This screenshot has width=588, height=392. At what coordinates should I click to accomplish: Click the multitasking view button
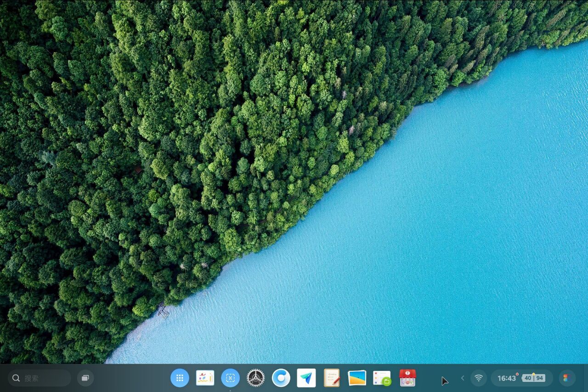coord(85,378)
